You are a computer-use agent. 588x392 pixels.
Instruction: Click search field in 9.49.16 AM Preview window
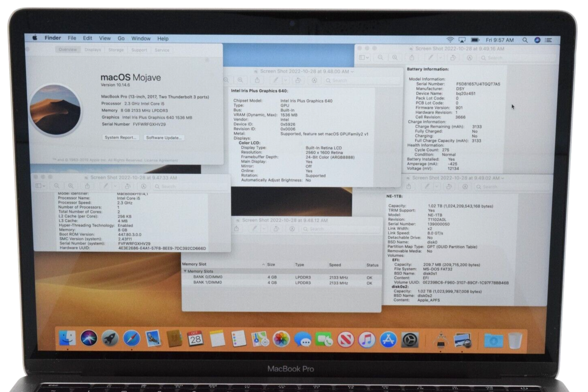518,58
